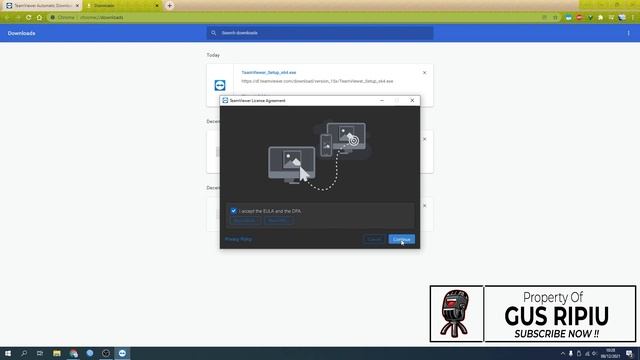
Task: Show hidden system tray icons
Action: [x=563, y=353]
